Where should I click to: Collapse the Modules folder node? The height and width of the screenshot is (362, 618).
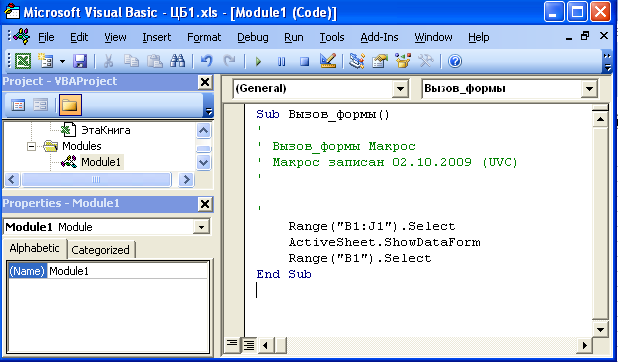[x=31, y=146]
